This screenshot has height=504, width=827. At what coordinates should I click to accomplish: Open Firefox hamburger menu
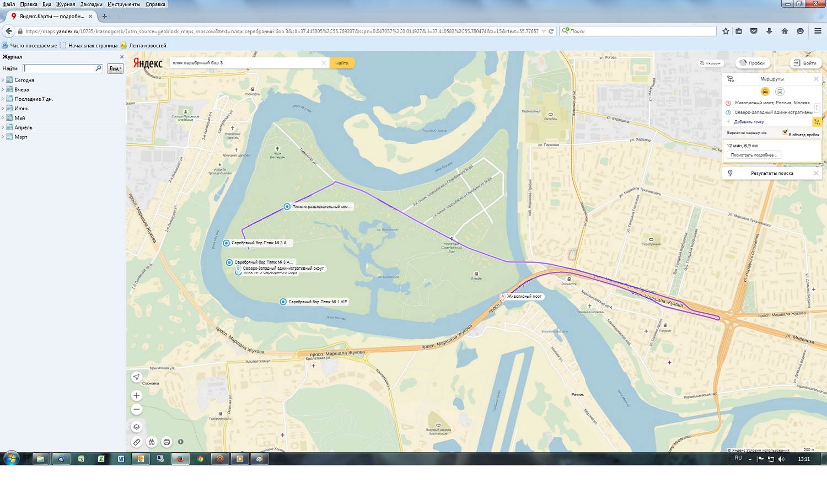pos(818,31)
